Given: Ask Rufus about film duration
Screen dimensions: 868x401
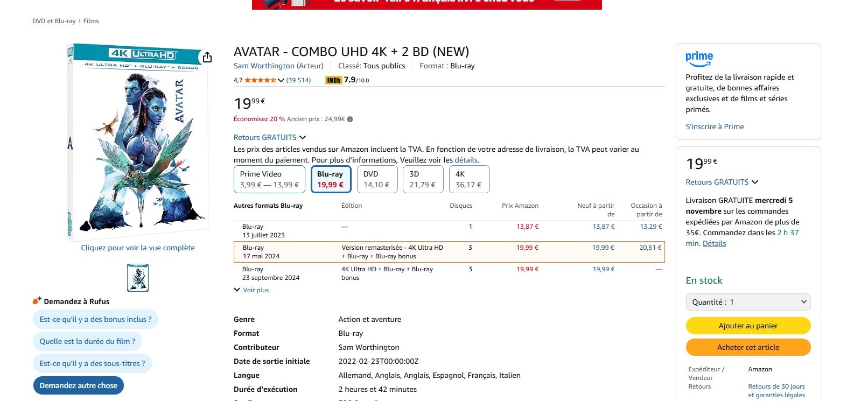Looking at the screenshot, I should pyautogui.click(x=87, y=341).
